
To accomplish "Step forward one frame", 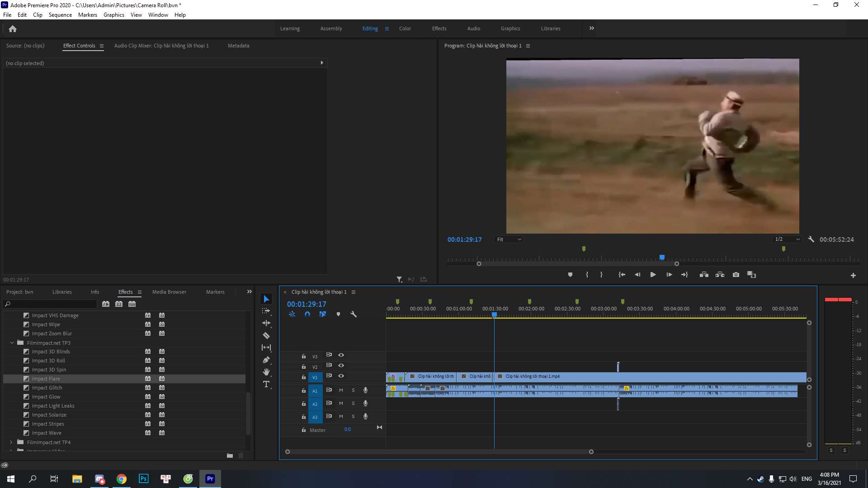I will click(669, 275).
